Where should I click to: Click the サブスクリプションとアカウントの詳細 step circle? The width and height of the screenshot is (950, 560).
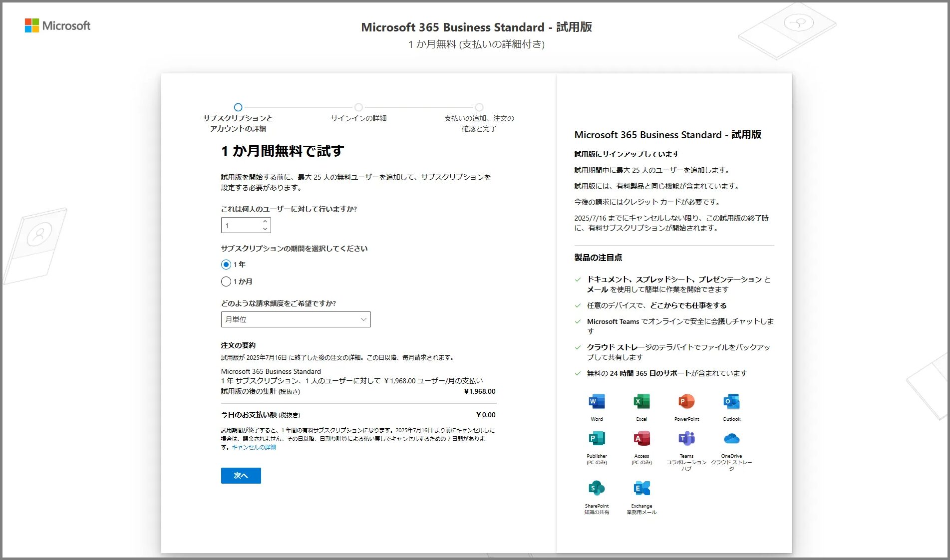(238, 107)
